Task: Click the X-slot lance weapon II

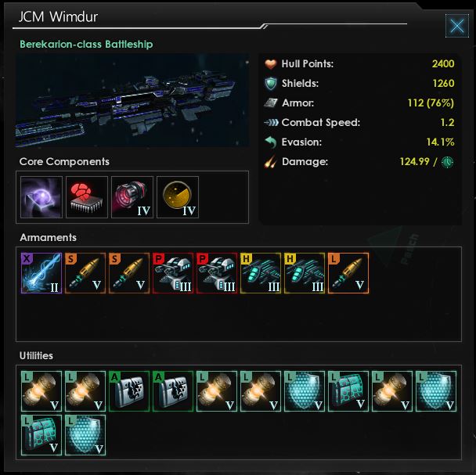Action: coord(41,273)
